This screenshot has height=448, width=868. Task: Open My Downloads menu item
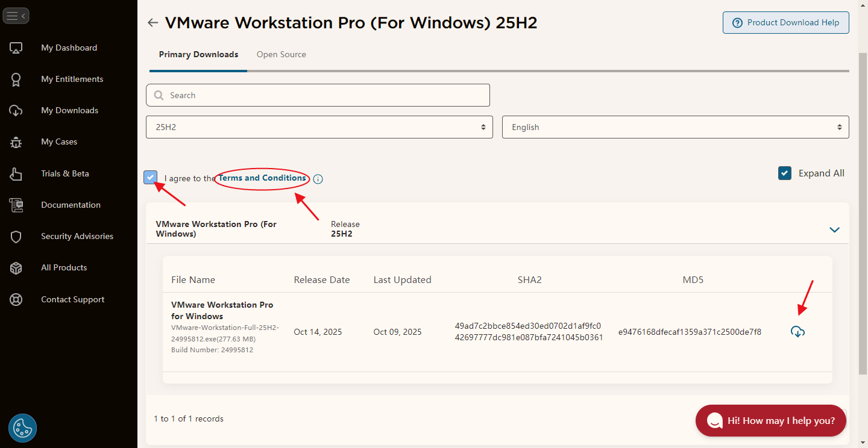point(70,111)
